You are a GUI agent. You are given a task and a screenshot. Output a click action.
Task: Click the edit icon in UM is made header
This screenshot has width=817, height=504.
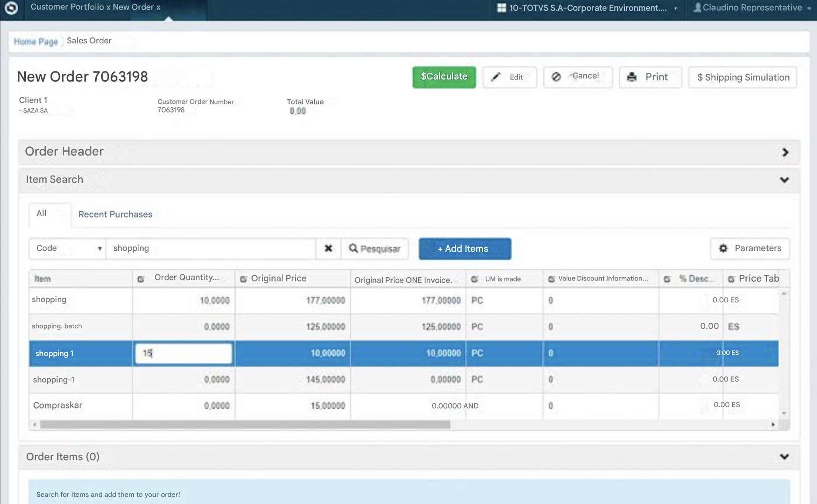(474, 279)
